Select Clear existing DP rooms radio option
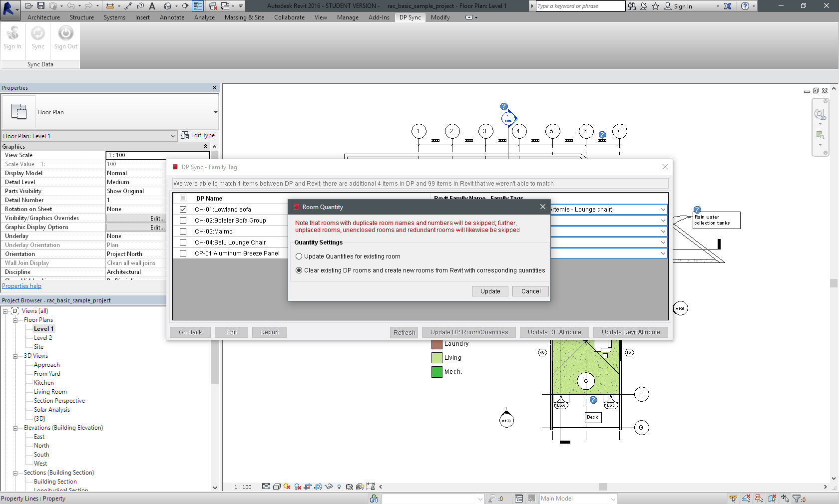Image resolution: width=839 pixels, height=504 pixels. point(299,270)
